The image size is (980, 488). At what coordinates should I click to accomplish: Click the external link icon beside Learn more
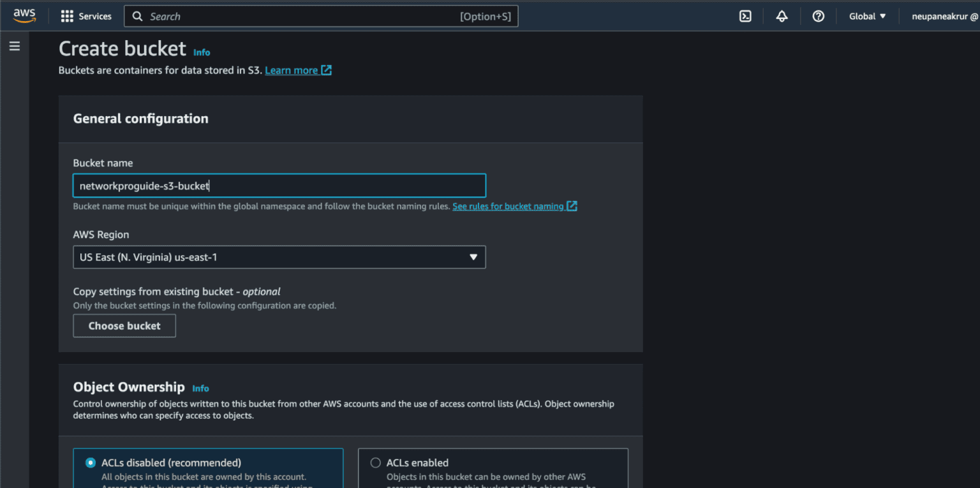326,70
